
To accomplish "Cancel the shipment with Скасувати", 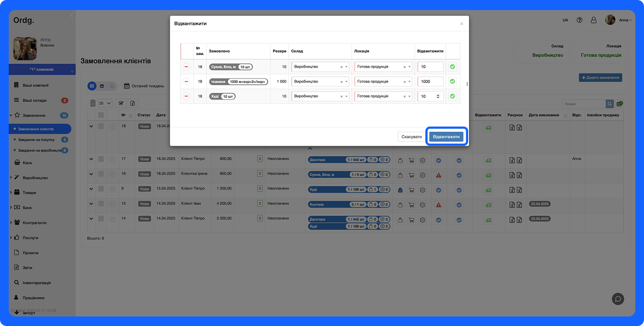I will click(411, 137).
